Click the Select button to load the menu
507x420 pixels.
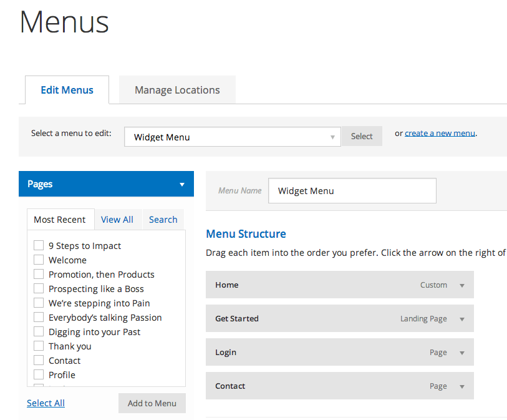[361, 136]
